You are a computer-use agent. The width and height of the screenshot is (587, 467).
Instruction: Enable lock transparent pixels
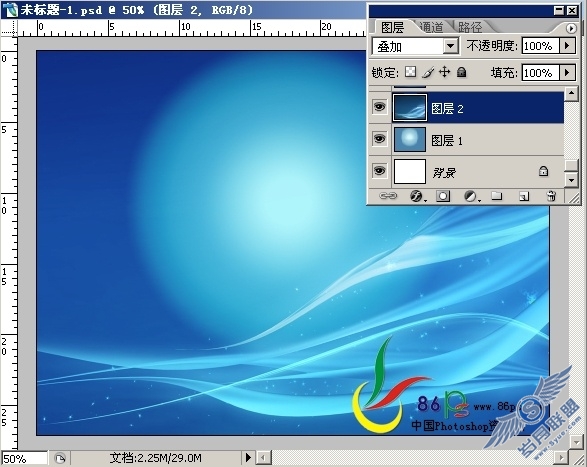[x=410, y=72]
